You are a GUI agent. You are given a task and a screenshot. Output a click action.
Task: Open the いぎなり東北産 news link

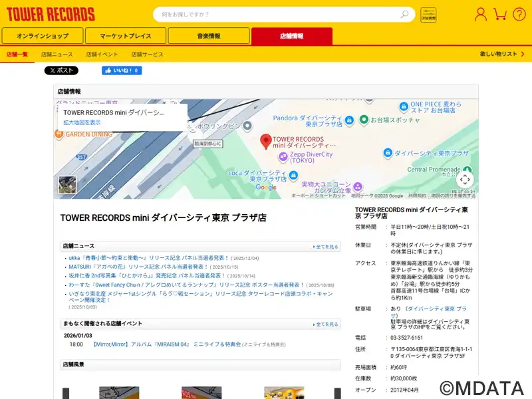pyautogui.click(x=201, y=297)
